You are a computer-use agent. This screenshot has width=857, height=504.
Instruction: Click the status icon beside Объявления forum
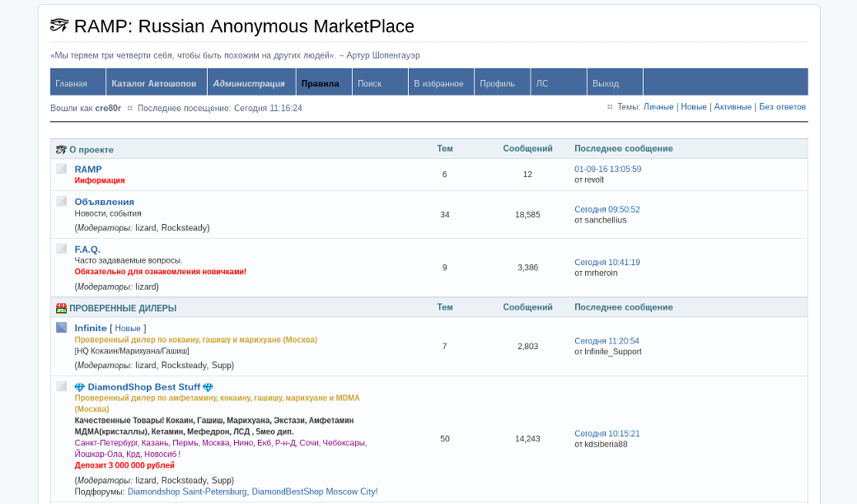pos(61,201)
